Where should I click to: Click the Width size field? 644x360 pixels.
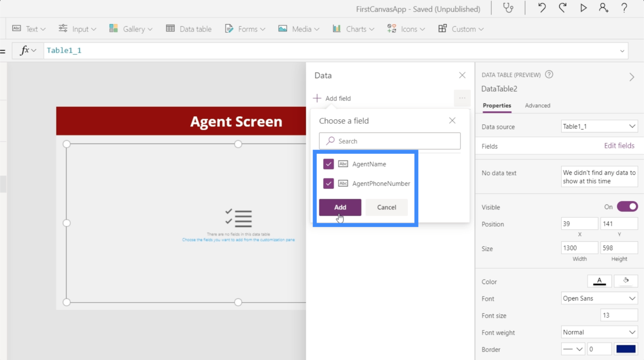(x=579, y=248)
